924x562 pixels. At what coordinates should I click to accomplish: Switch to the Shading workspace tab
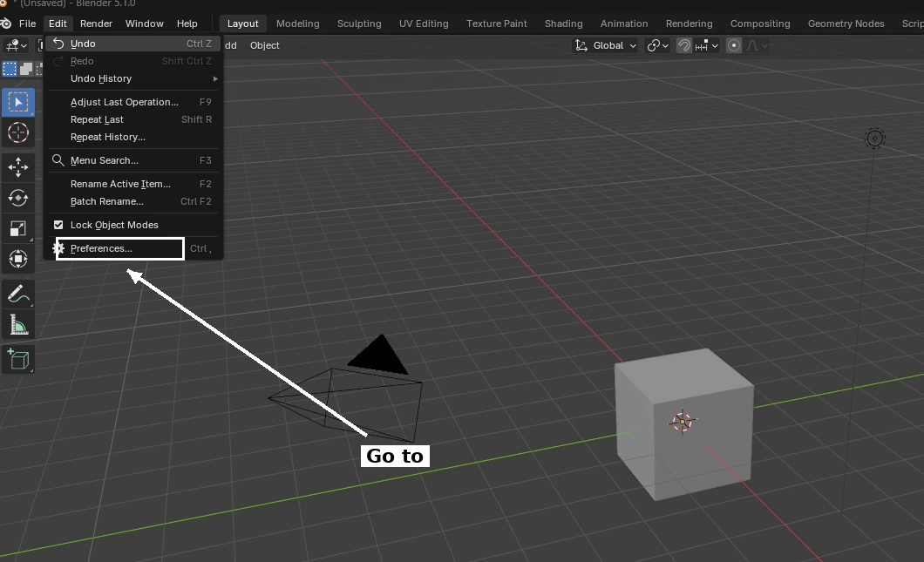click(563, 24)
